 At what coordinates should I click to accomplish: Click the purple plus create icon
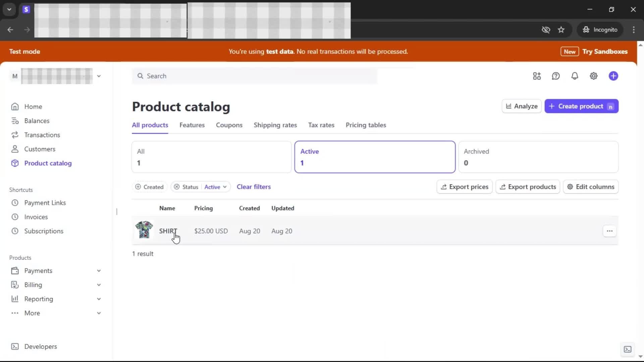coord(613,76)
